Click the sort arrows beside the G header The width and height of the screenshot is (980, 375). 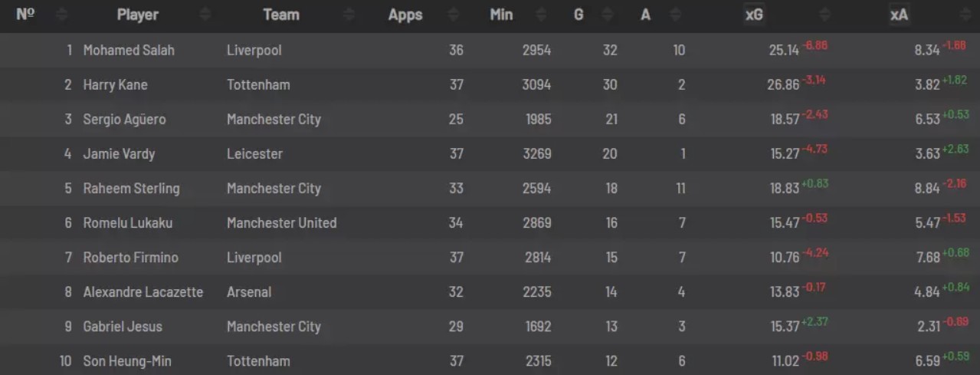tap(608, 15)
